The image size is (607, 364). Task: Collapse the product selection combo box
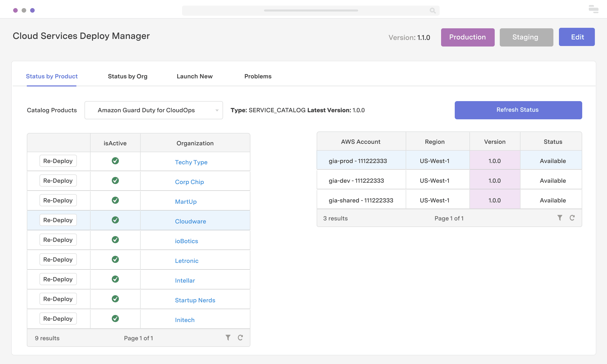217,110
